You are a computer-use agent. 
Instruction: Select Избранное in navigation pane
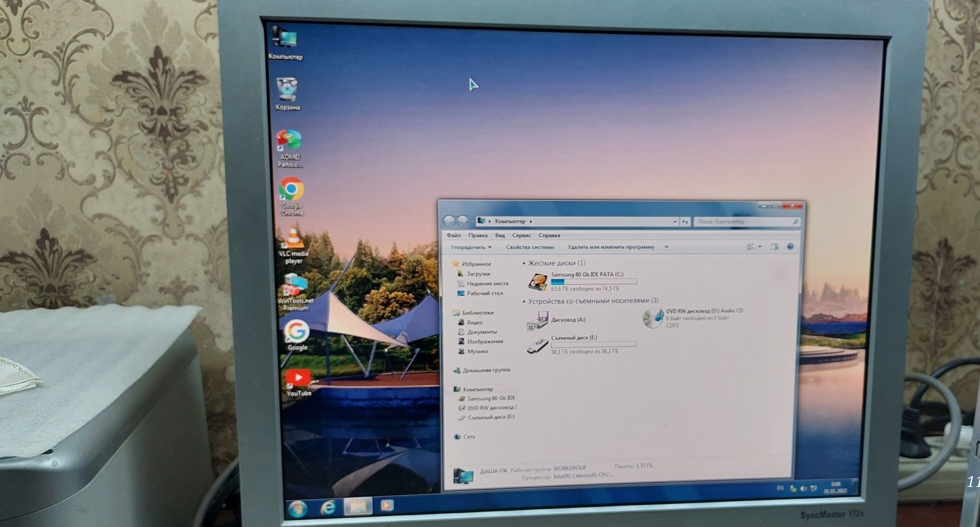tap(471, 263)
